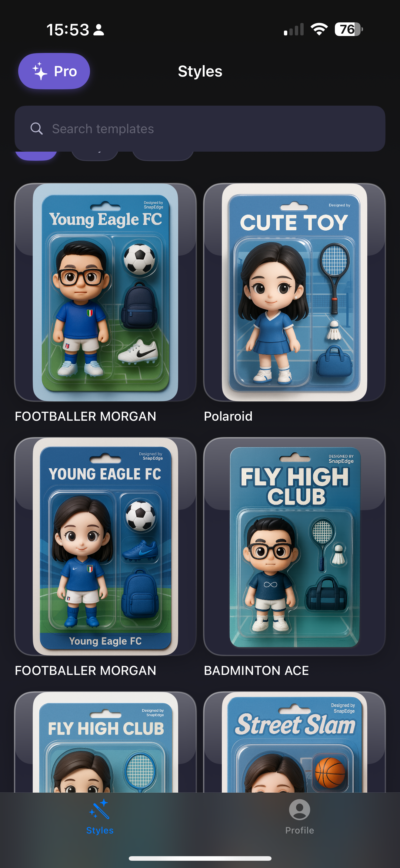This screenshot has width=400, height=868.
Task: Tap the Polaroid template label
Action: tap(228, 416)
